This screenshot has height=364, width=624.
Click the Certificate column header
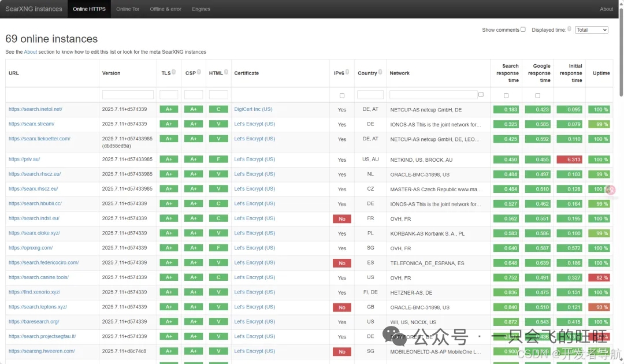click(x=246, y=73)
